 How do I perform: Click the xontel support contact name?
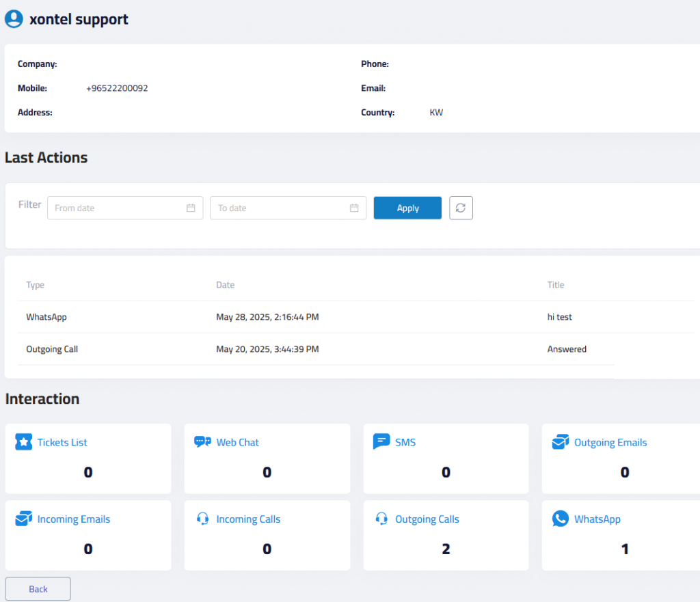point(79,19)
